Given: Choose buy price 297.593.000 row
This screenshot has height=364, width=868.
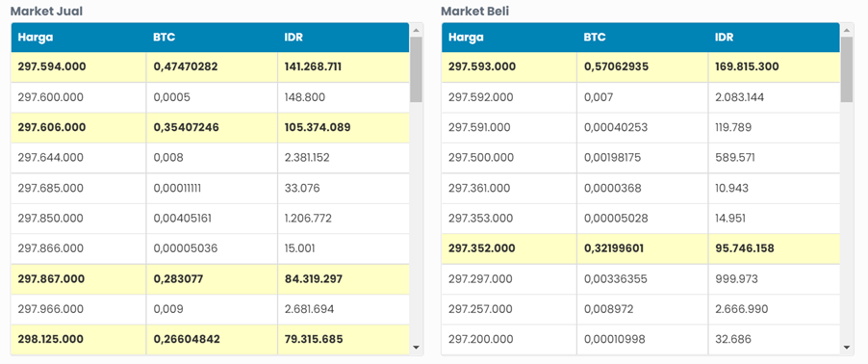Looking at the screenshot, I should (x=641, y=67).
